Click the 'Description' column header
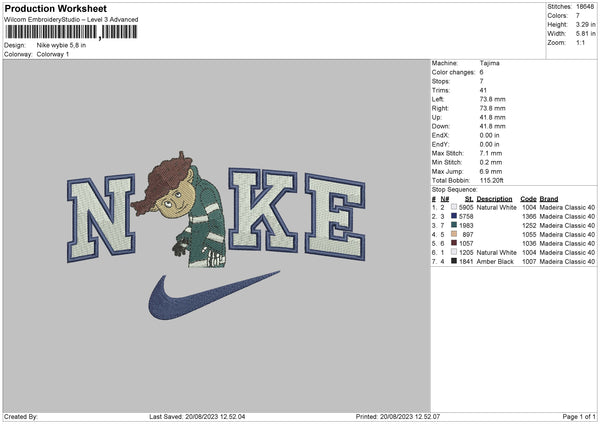Viewport: 600px width, 424px height. 494,199
